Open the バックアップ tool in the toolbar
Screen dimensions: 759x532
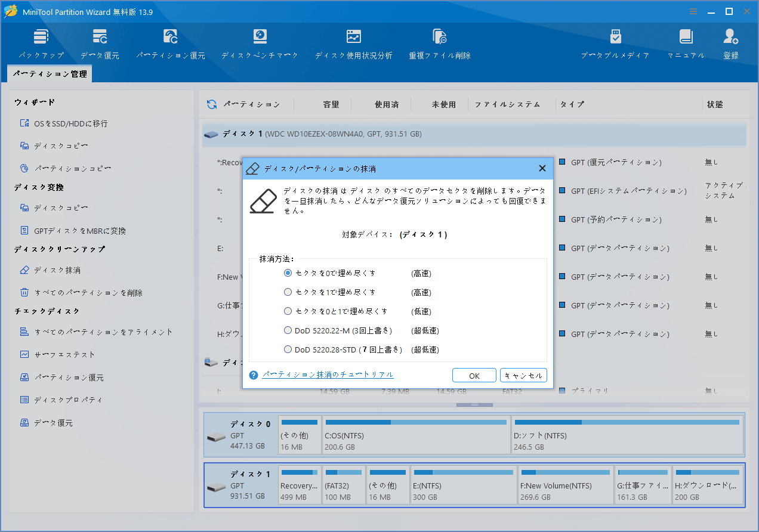[x=41, y=44]
